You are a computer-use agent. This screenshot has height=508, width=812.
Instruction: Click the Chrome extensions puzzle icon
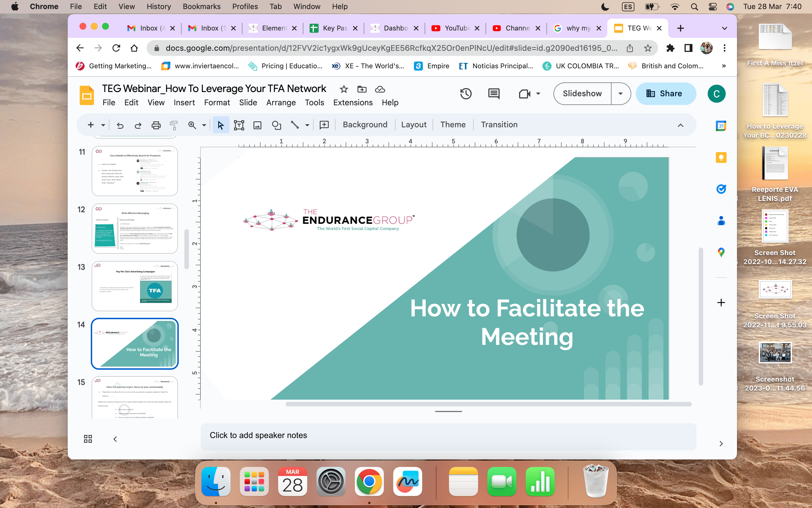[670, 48]
